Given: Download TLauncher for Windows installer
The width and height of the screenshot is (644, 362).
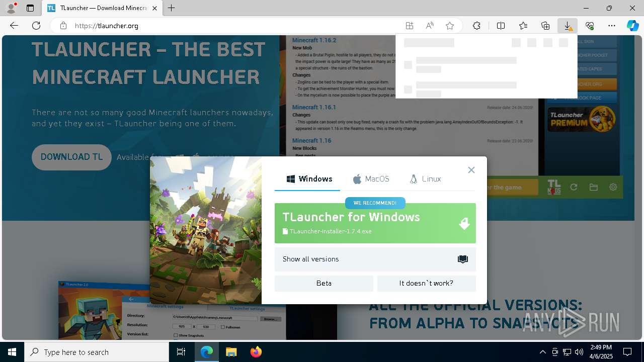Looking at the screenshot, I should point(375,223).
